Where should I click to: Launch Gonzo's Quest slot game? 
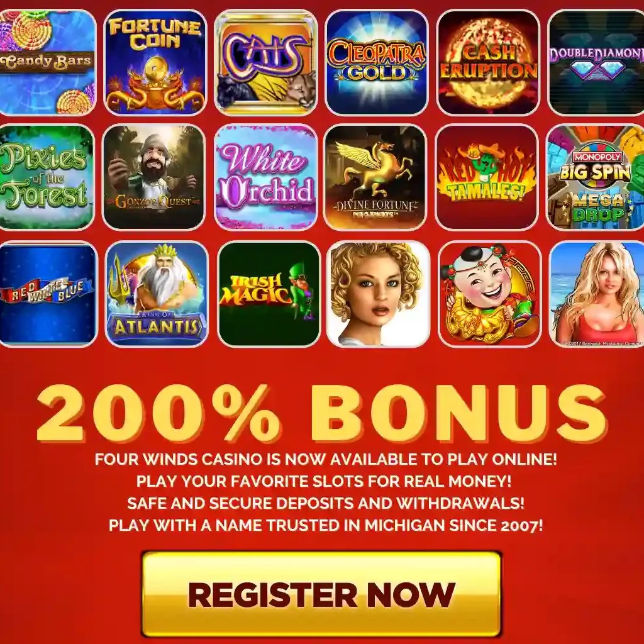153,177
